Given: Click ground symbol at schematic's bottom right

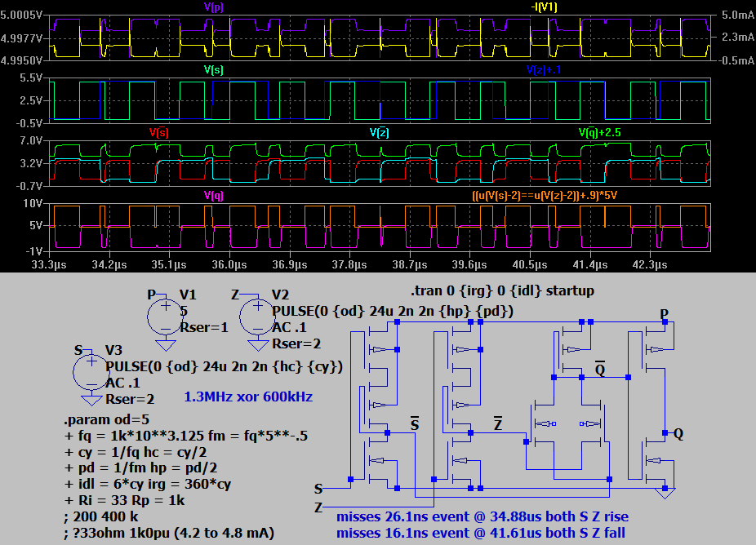Looking at the screenshot, I should pyautogui.click(x=665, y=493).
